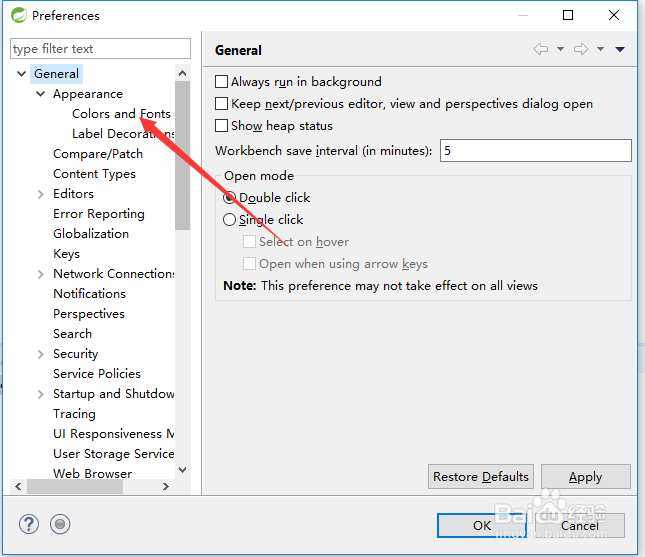Expand the Network Connections tree node
The height and width of the screenshot is (557, 645).
[x=40, y=274]
